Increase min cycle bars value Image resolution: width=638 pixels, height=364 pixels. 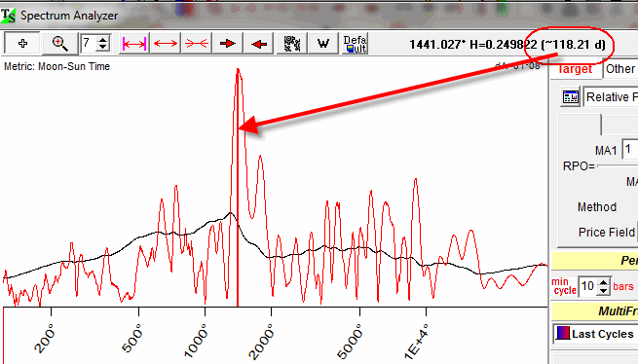[x=604, y=281]
